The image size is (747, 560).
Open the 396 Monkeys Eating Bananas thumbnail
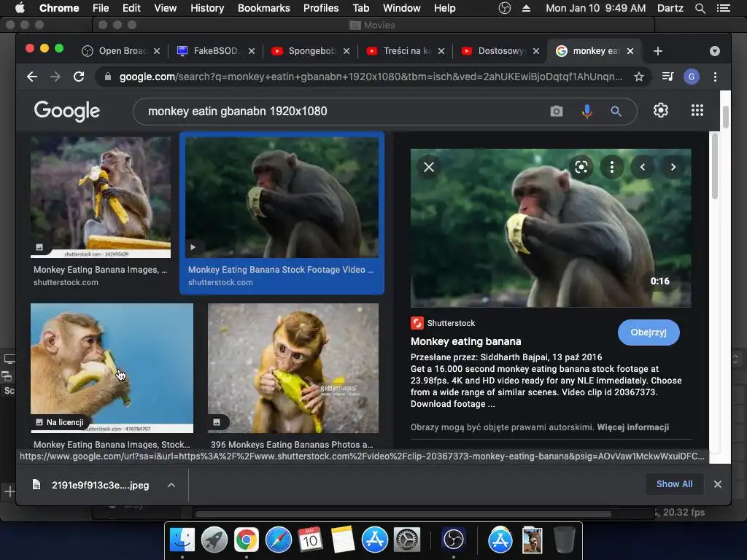click(x=293, y=367)
